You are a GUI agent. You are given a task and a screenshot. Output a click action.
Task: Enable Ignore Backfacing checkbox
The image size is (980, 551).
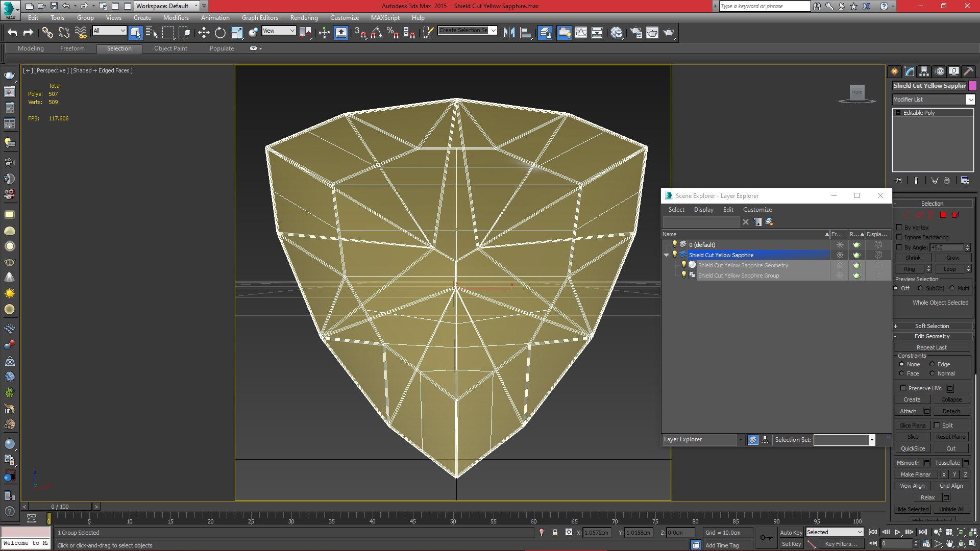click(x=899, y=237)
